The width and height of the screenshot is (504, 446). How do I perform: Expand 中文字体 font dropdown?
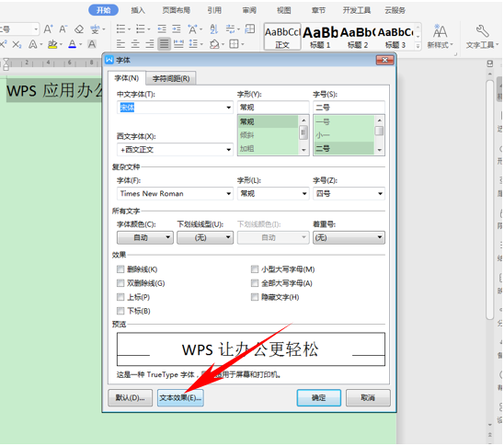tap(228, 108)
